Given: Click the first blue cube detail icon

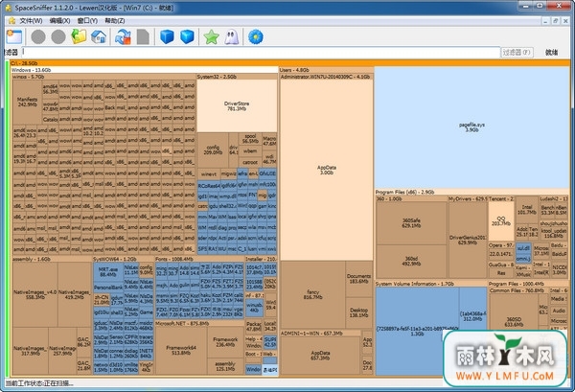Looking at the screenshot, I should coord(167,36).
